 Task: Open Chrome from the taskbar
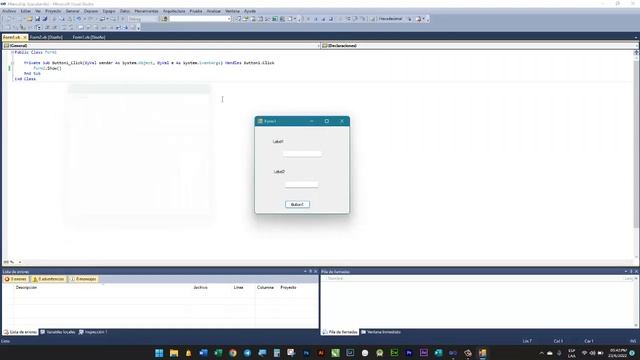pyautogui.click(x=233, y=353)
